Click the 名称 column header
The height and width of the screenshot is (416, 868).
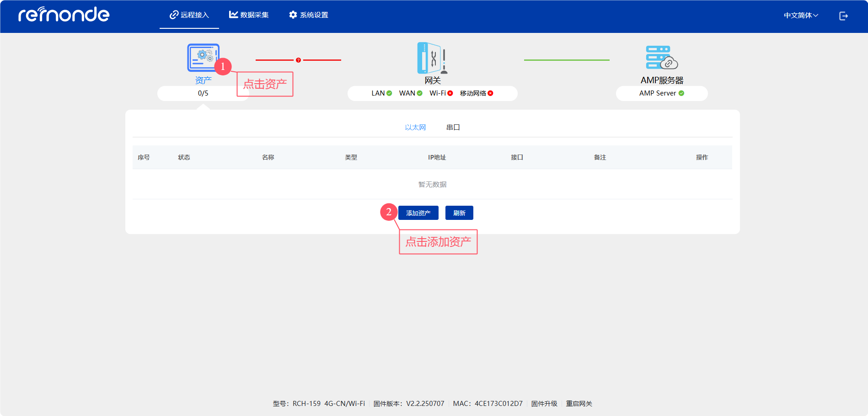(x=268, y=157)
